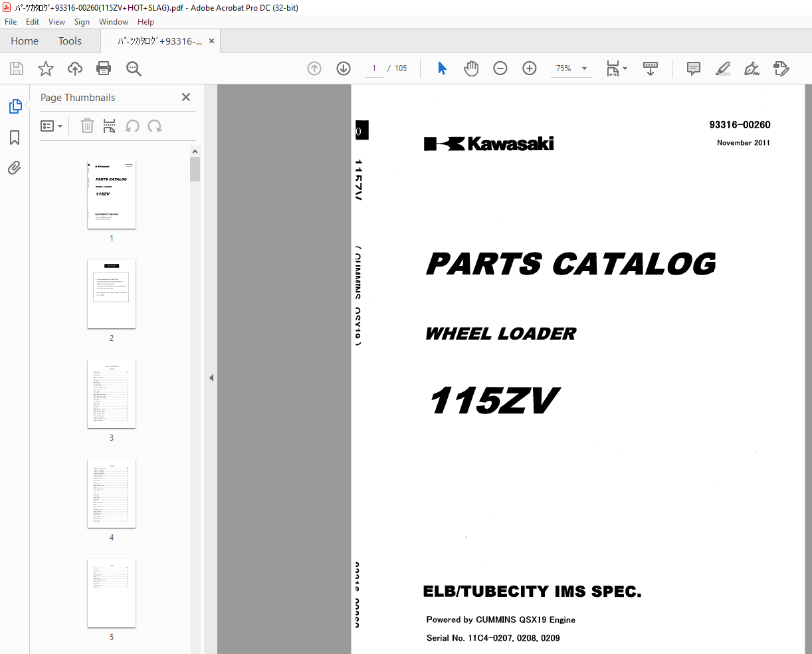Go to the next page arrow
The width and height of the screenshot is (812, 654).
coord(344,68)
